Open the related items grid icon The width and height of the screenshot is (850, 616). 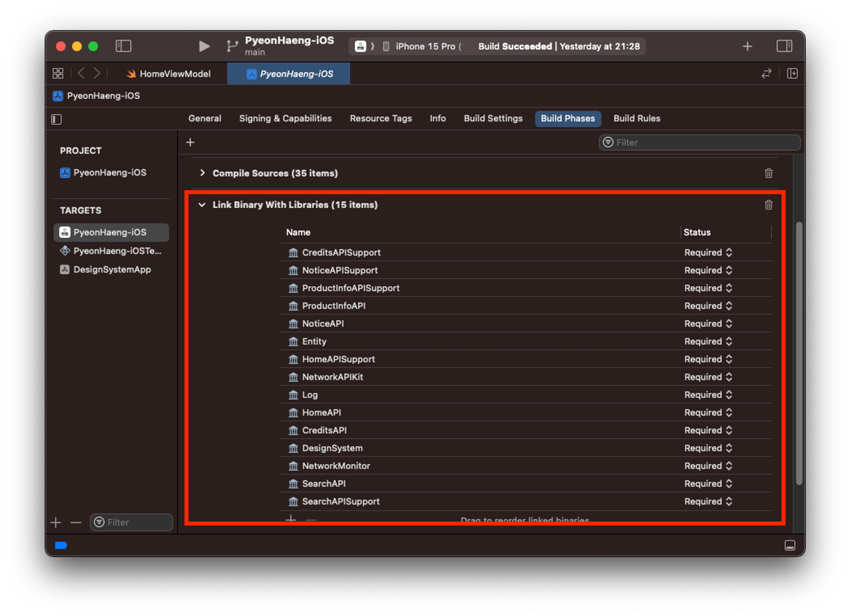pyautogui.click(x=58, y=74)
